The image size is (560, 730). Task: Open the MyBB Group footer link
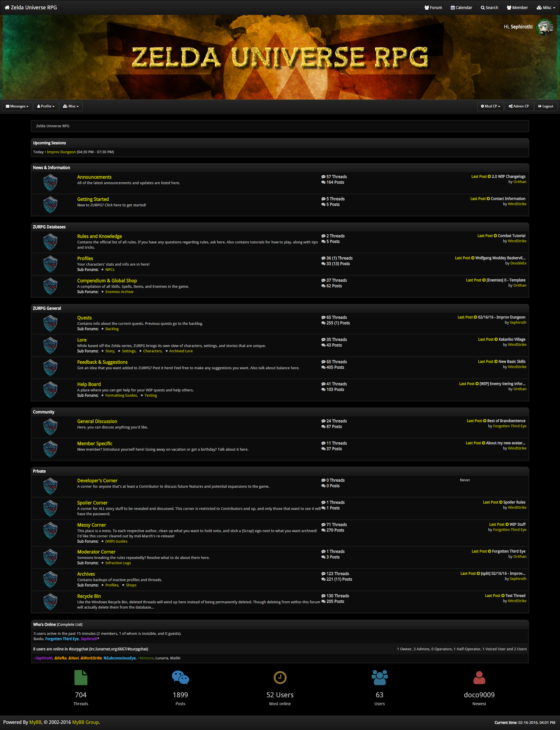pyautogui.click(x=86, y=722)
